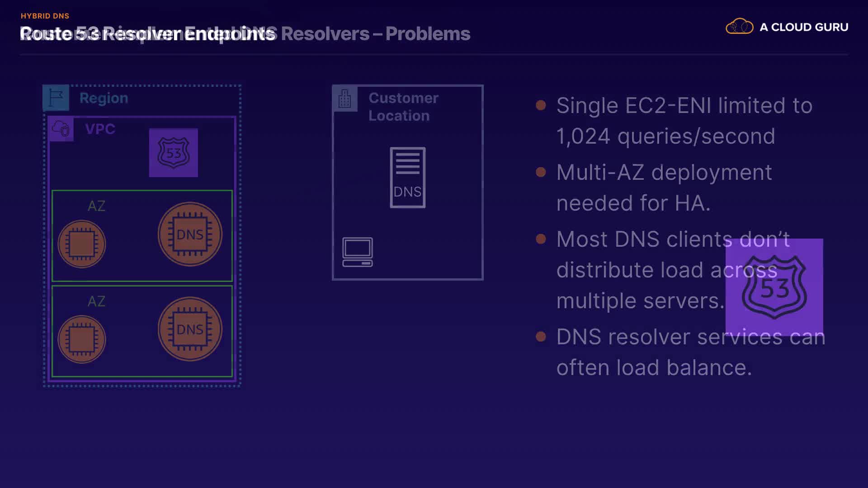Click the bullet saying resolver services often load balance
This screenshot has height=488, width=868.
point(690,352)
